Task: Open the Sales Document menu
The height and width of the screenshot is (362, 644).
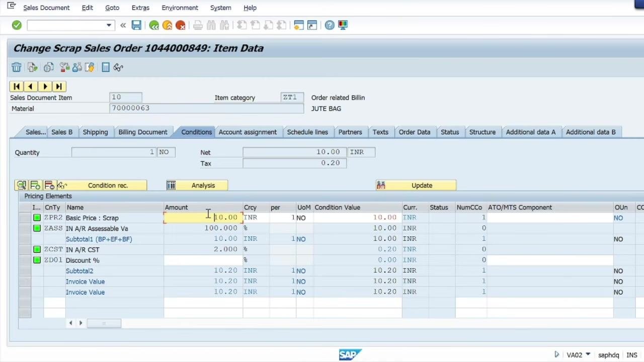Action: coord(46,8)
